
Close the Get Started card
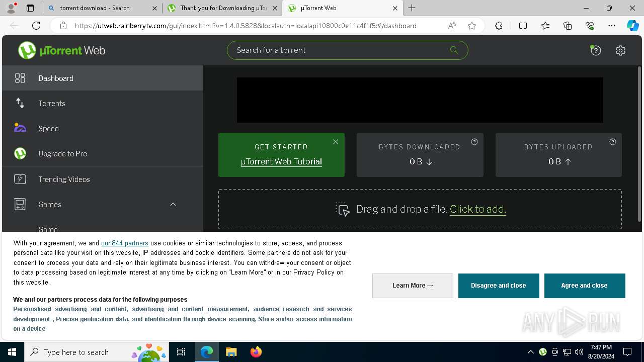click(336, 142)
